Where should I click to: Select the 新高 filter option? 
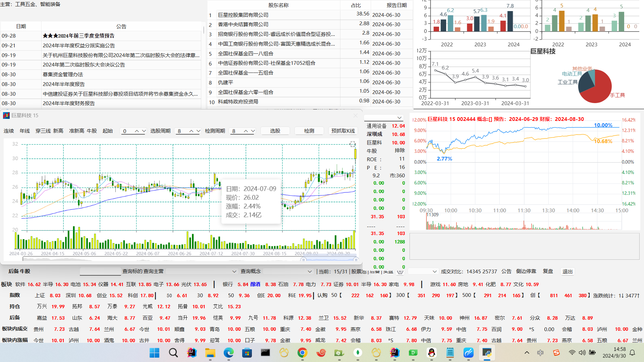[x=58, y=131]
